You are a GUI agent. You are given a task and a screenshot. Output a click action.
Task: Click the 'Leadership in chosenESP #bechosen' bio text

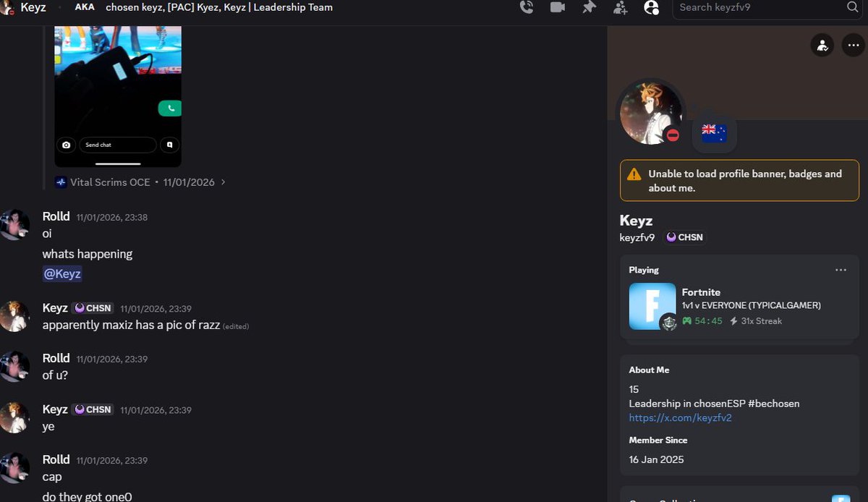tap(714, 404)
